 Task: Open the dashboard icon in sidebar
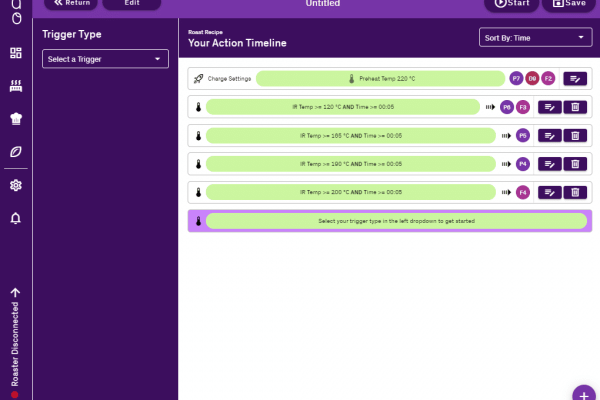(x=15, y=53)
